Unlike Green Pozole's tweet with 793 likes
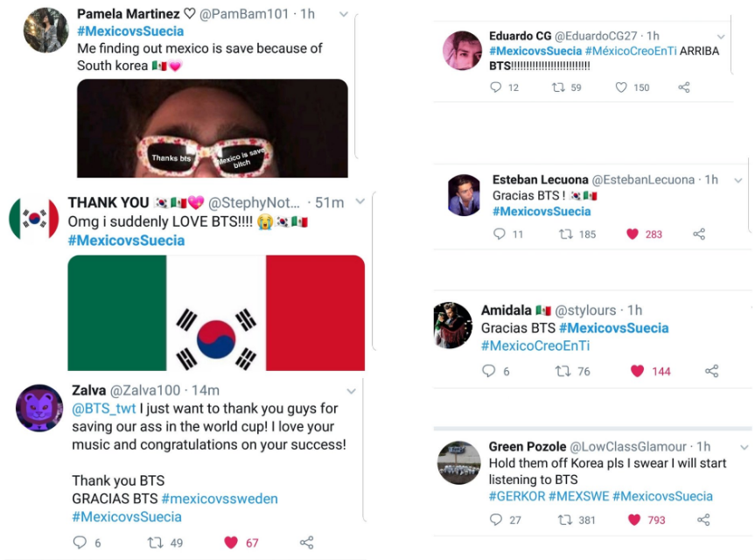The width and height of the screenshot is (755, 560). (x=634, y=520)
